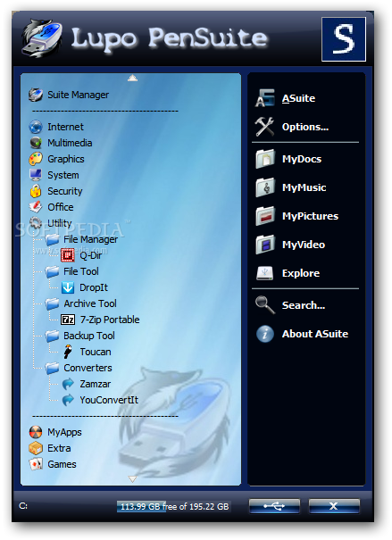The image size is (392, 540).
Task: Close the menu with X button
Action: [334, 506]
